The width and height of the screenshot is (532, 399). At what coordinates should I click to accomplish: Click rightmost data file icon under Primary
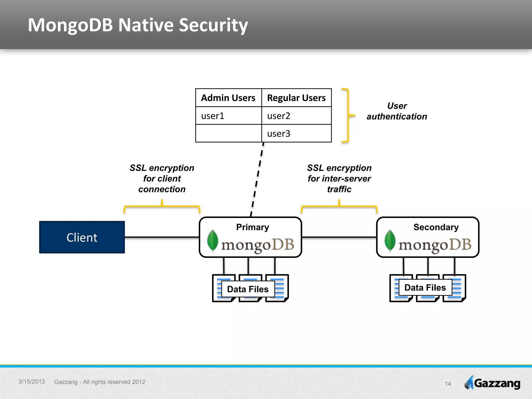277,288
